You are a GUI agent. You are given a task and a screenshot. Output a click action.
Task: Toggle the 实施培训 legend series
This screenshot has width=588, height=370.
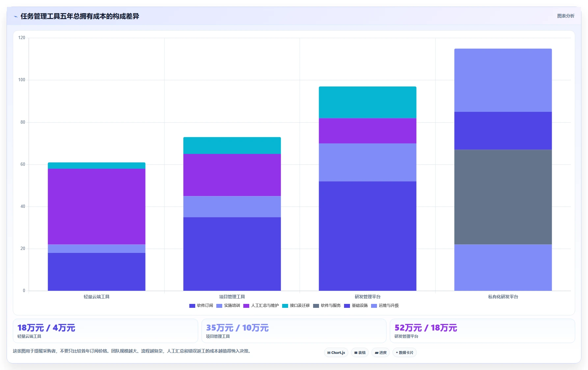coord(228,306)
